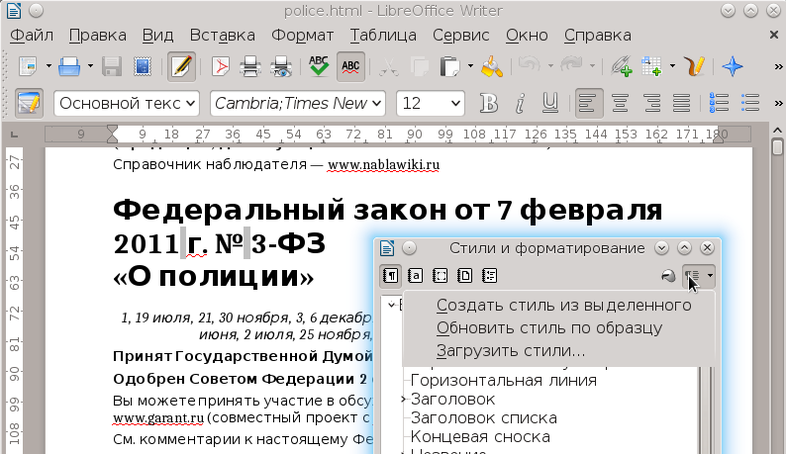Screen dimensions: 786x454
Task: Click the Print icon
Action: pos(250,66)
